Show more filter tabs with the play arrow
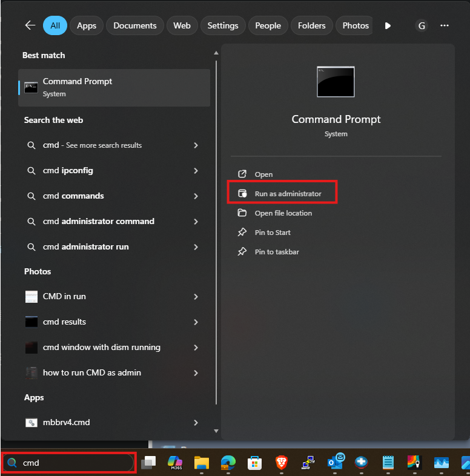The image size is (470, 476). coord(388,26)
